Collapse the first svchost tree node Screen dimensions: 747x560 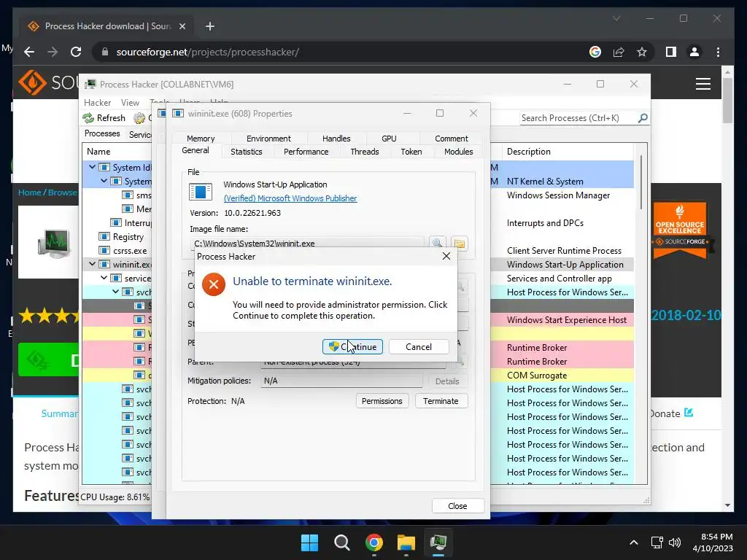[116, 292]
